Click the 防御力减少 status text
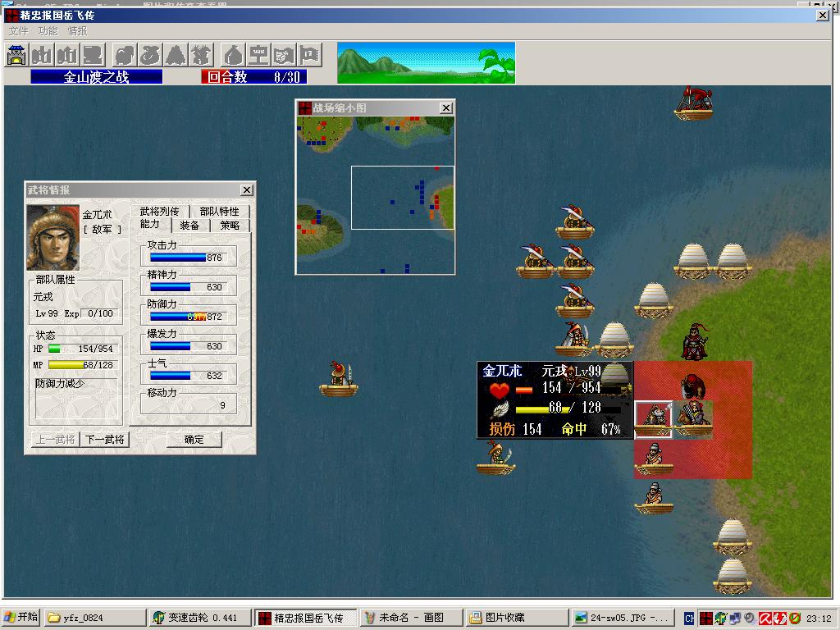 click(60, 384)
